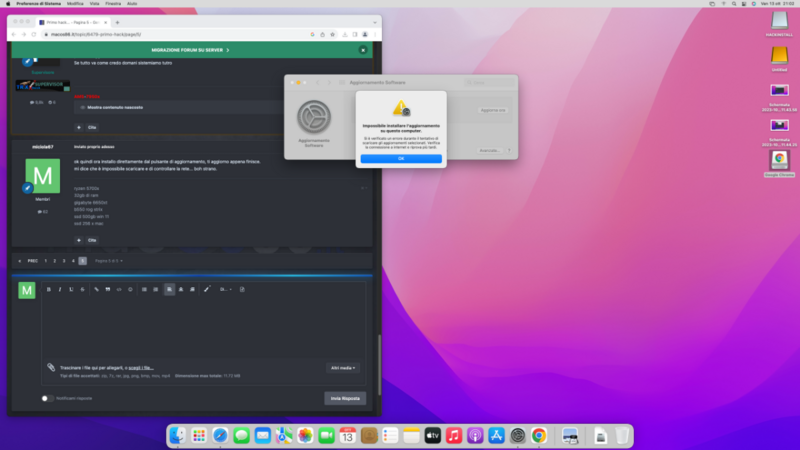Viewport: 800px width, 450px height.
Task: Click the Invia Risposta button
Action: pyautogui.click(x=345, y=398)
